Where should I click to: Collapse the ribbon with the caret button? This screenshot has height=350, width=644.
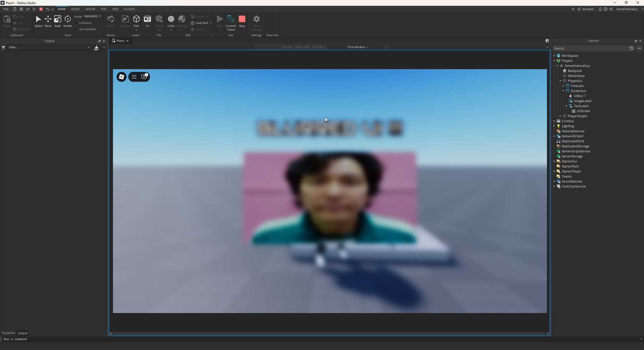tap(573, 9)
